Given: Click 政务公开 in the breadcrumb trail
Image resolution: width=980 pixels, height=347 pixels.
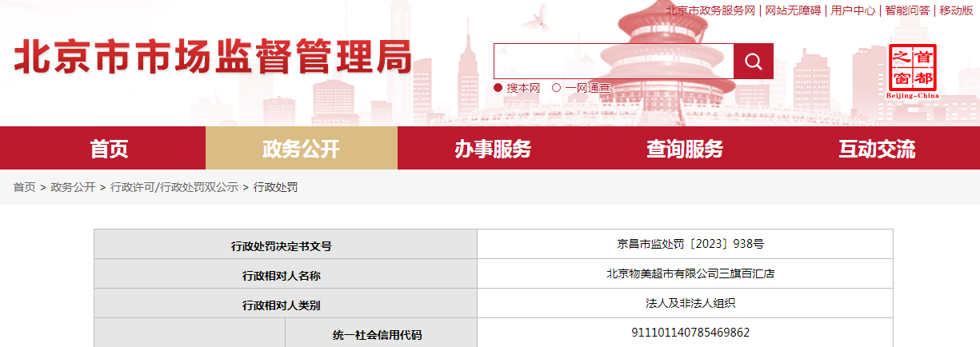Looking at the screenshot, I should (73, 187).
